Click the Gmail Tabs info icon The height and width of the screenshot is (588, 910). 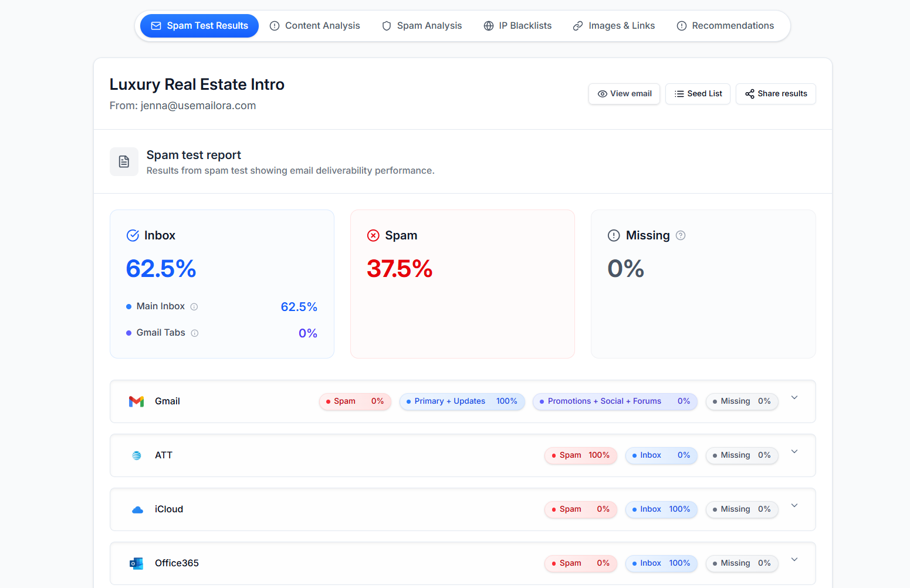point(195,333)
